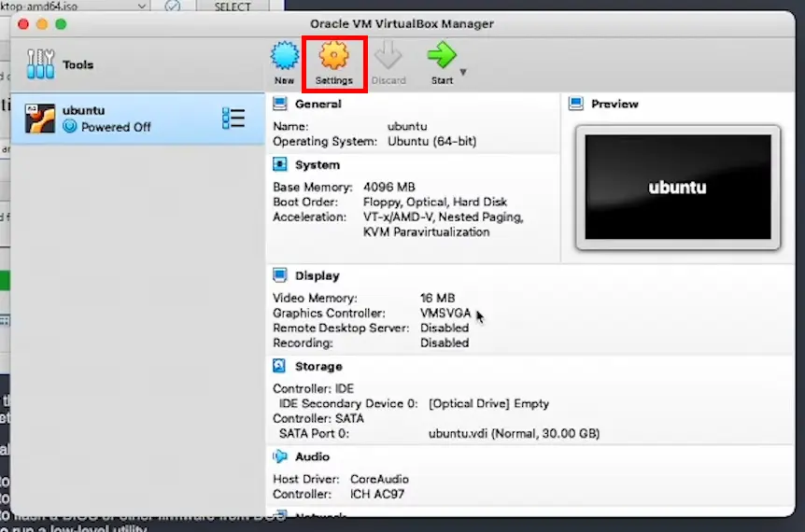805x532 pixels.
Task: Open the Display section header link
Action: coord(318,276)
